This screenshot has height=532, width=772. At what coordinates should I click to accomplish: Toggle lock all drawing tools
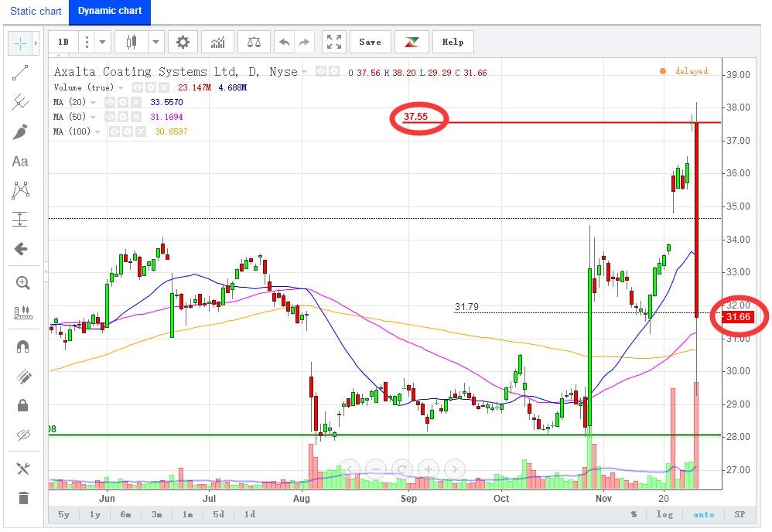(x=22, y=405)
